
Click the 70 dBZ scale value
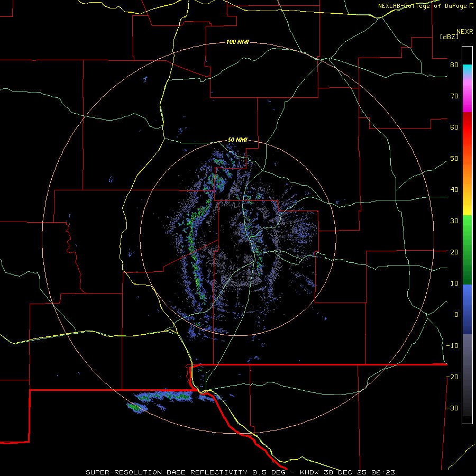[454, 96]
